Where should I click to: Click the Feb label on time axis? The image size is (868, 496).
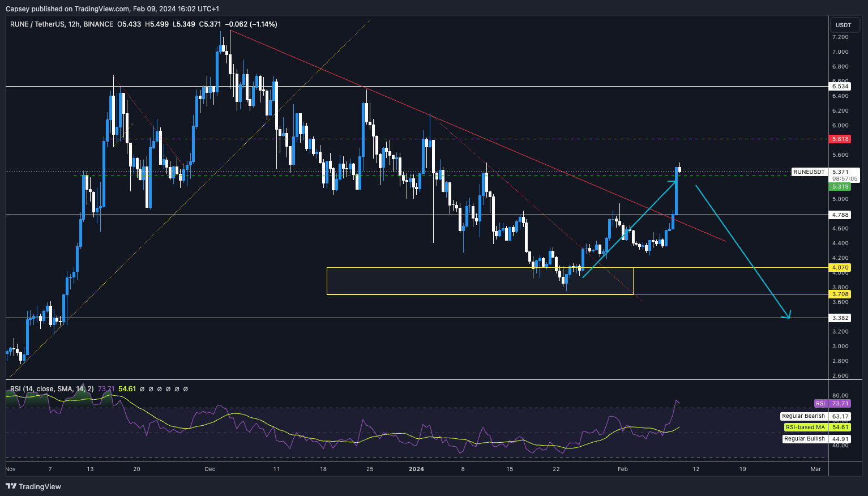(623, 469)
